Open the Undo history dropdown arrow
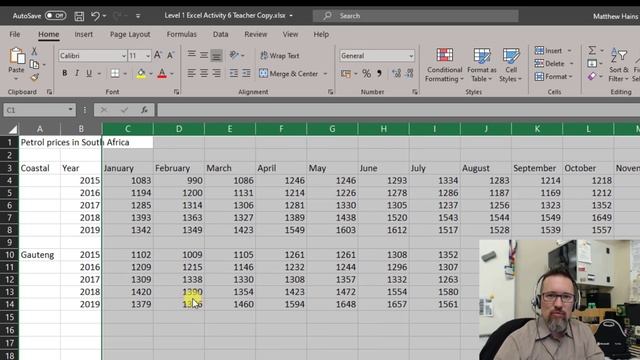Image resolution: width=640 pixels, height=360 pixels. click(104, 16)
